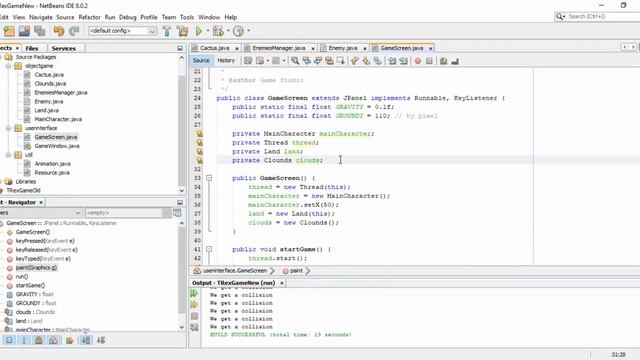
Task: Click the Comment icon in editor toolbar
Action: (443, 61)
